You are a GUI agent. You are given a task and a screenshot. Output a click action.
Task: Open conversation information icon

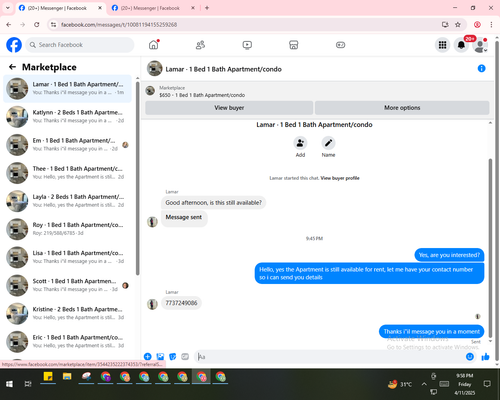click(x=481, y=68)
